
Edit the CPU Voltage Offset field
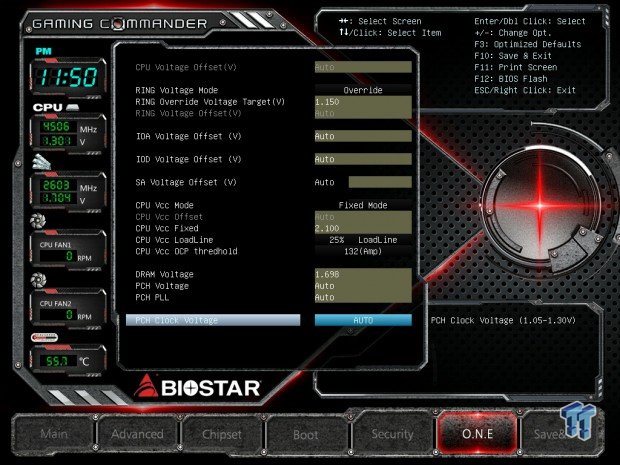point(363,67)
